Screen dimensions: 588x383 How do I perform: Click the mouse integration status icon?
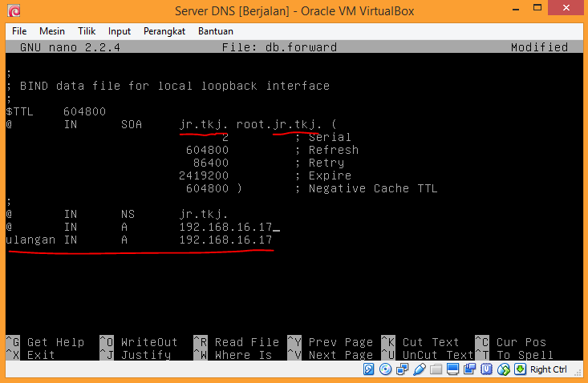coord(504,369)
